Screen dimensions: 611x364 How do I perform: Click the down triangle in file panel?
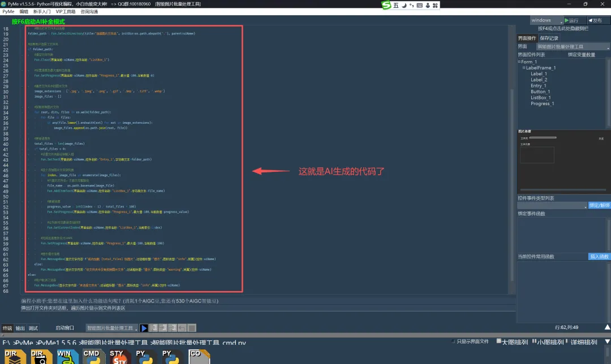[607, 341]
